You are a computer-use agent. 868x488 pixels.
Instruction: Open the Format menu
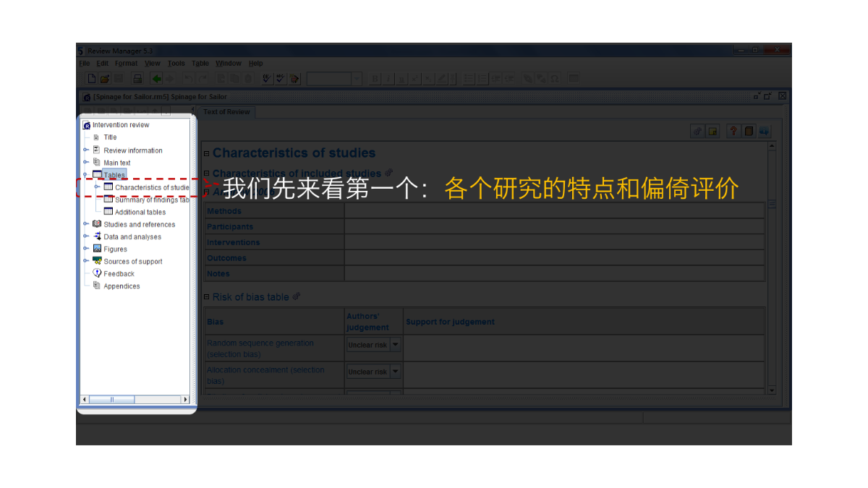[x=126, y=64]
